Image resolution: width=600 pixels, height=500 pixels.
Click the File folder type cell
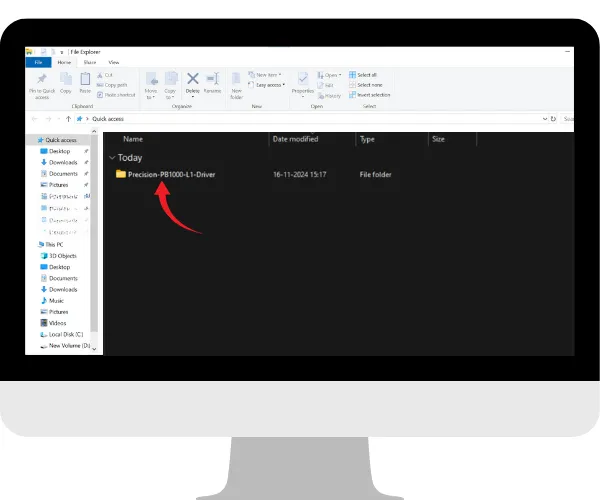point(375,174)
